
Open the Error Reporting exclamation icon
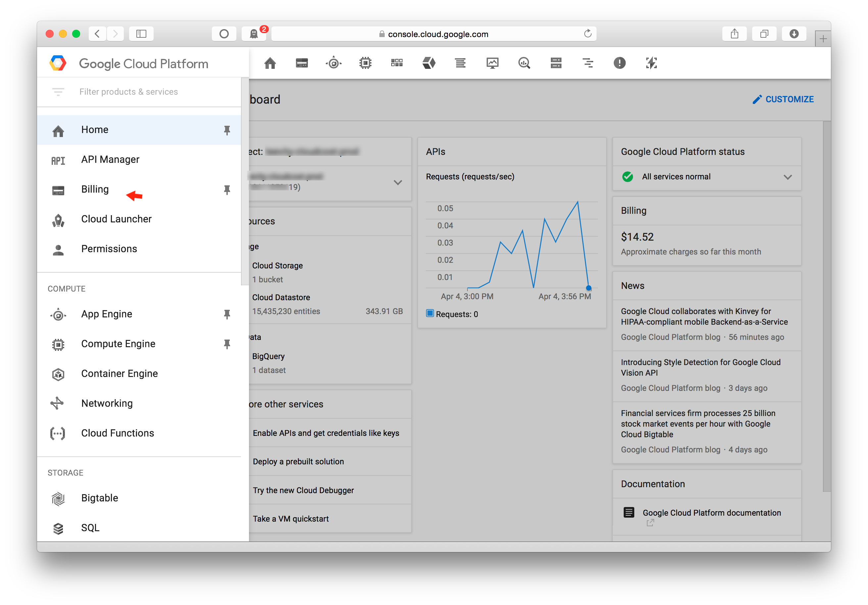[619, 63]
